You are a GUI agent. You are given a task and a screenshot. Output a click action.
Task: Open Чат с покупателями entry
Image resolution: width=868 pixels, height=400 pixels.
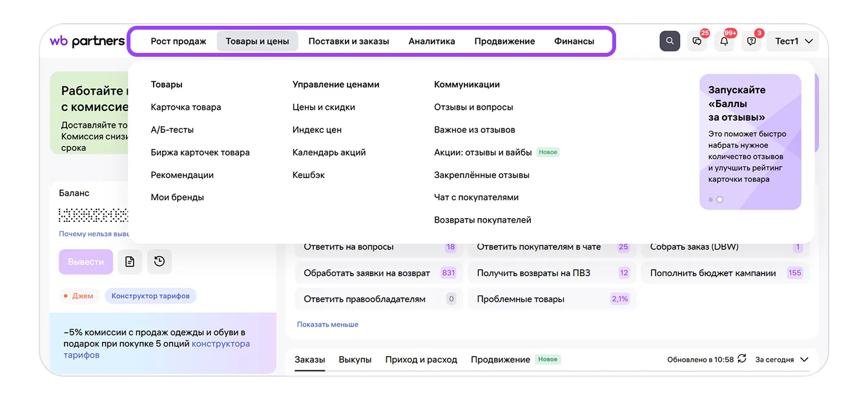(477, 197)
